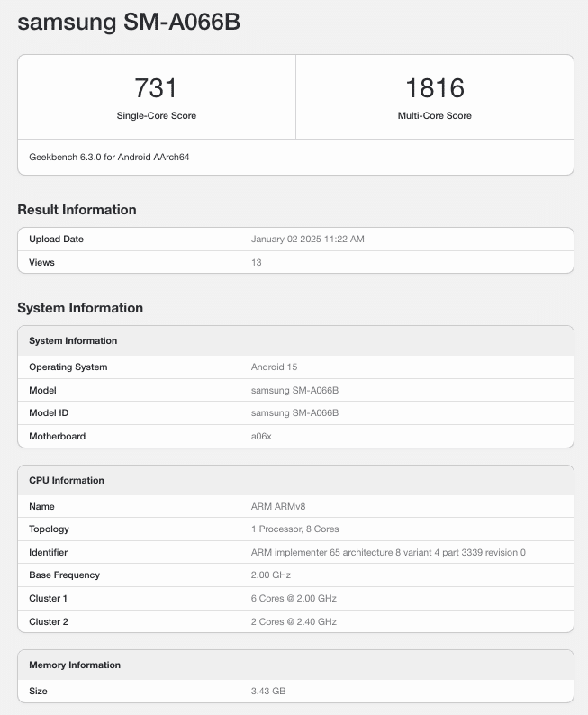This screenshot has width=588, height=715.
Task: Select Geekbench 6.3.0 for Android AArch64 text
Action: click(x=109, y=157)
